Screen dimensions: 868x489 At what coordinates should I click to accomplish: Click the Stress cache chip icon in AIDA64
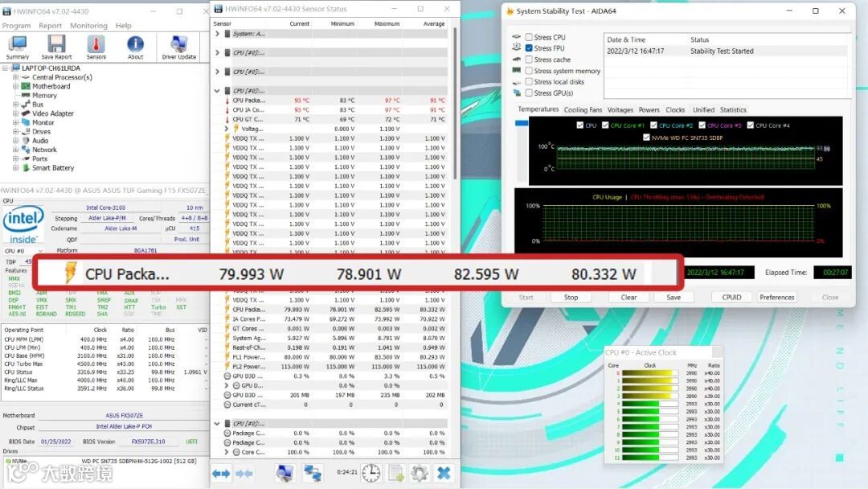(x=517, y=60)
